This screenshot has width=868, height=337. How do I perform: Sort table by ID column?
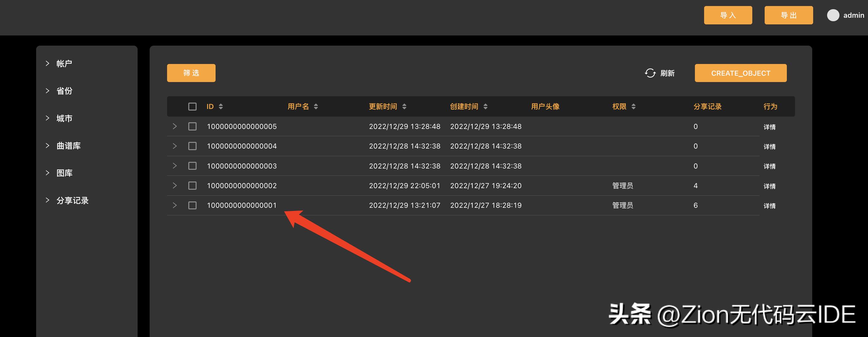tap(221, 107)
